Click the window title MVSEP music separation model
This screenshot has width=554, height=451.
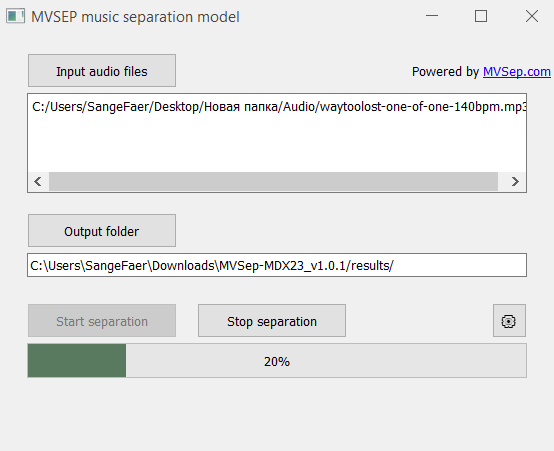[135, 17]
